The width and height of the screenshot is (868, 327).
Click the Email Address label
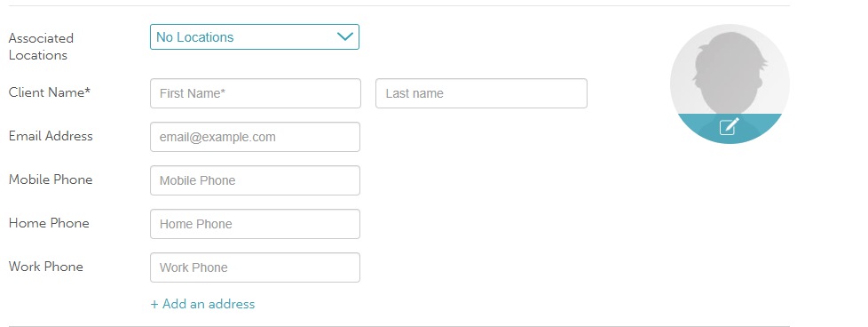[x=51, y=136]
